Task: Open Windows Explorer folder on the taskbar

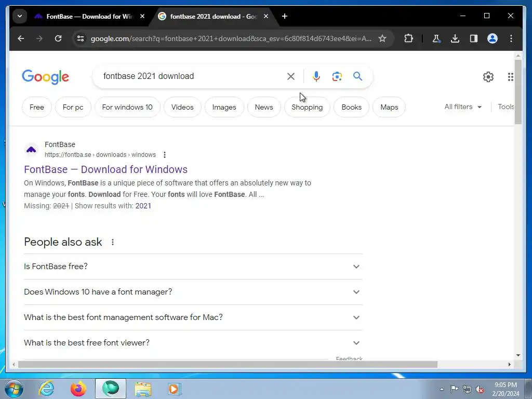Action: (143, 389)
